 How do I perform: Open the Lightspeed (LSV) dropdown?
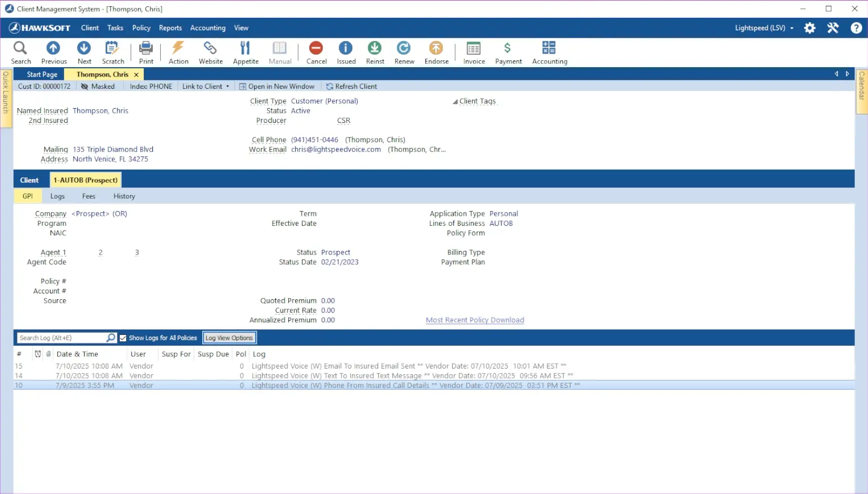[x=764, y=28]
